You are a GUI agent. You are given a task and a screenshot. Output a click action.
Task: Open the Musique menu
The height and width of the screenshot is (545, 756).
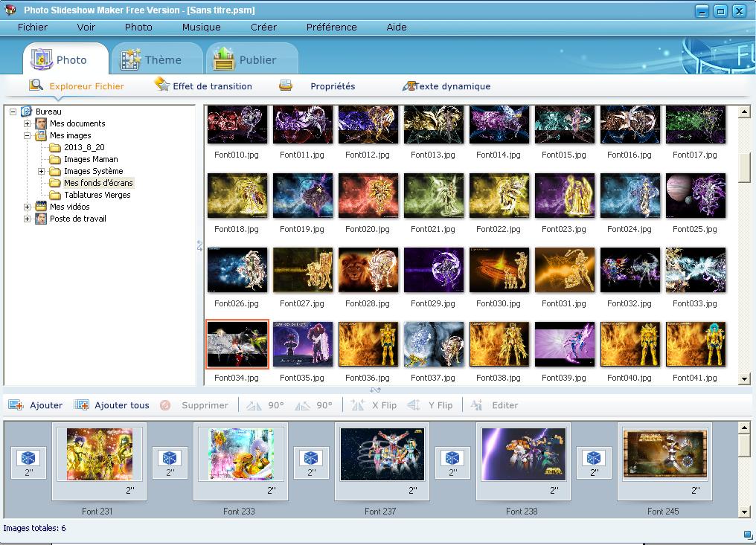201,27
